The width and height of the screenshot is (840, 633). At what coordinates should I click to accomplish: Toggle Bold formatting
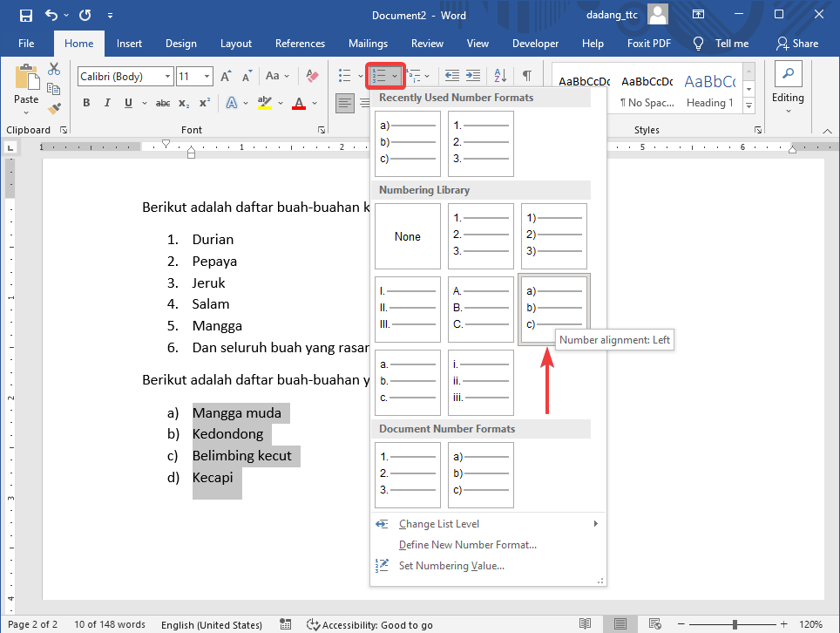pos(85,103)
